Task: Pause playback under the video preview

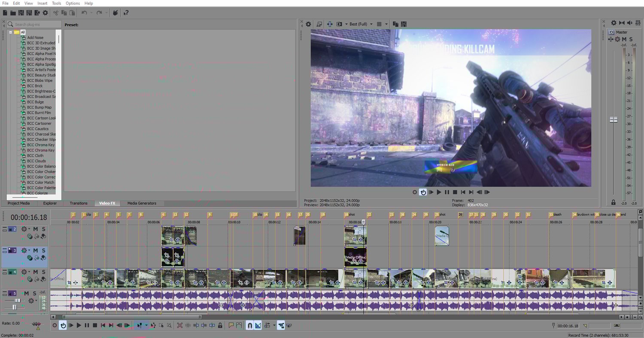Action: click(447, 192)
